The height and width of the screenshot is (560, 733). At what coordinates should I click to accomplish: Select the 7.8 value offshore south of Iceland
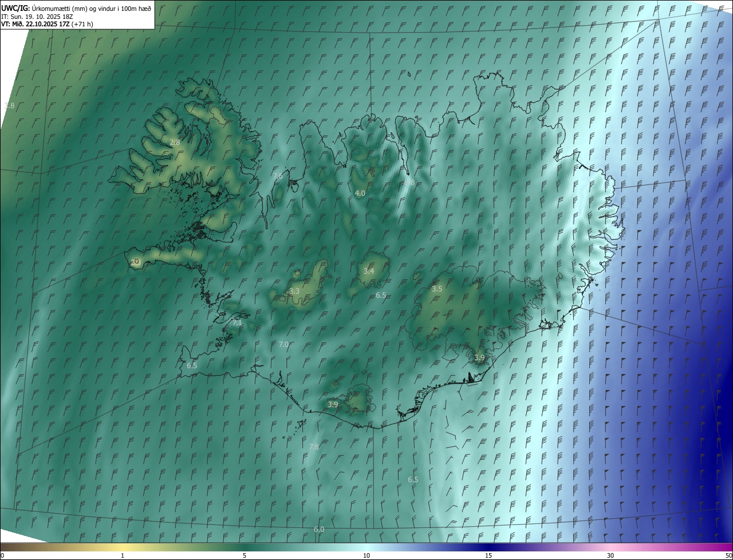314,447
